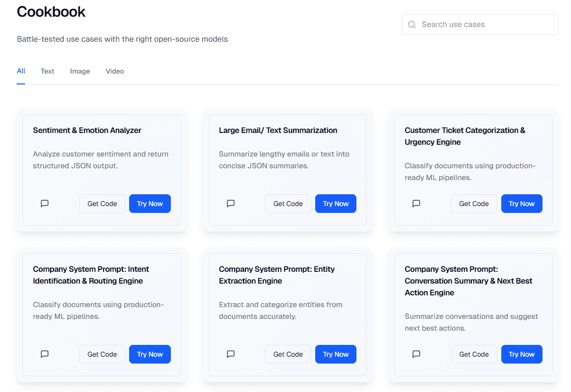Get Code for Sentiment & Emotion Analyzer
Viewport: 571px width, 392px height.
pos(102,204)
